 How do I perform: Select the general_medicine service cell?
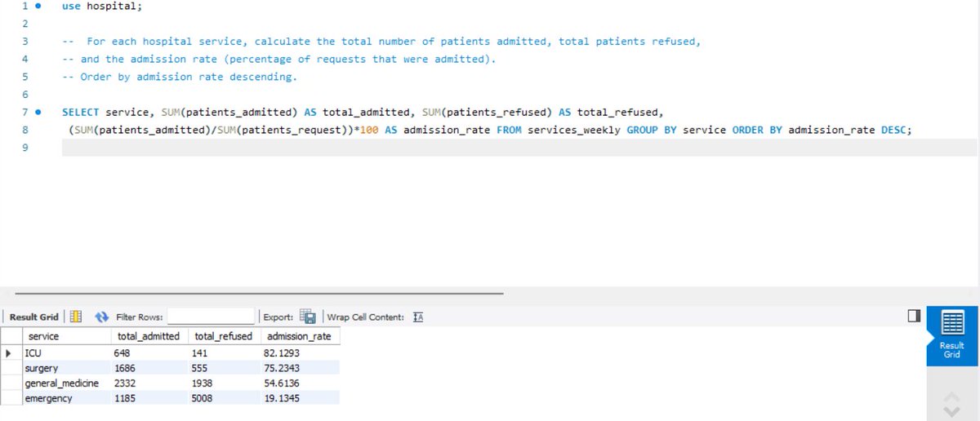(66, 383)
